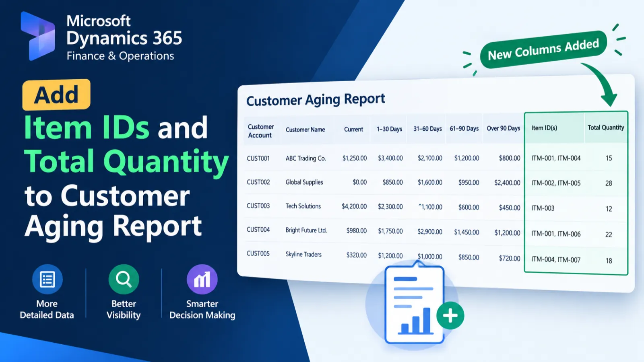Click total quantity 15 for CUST001
Viewport: 644px width, 362px height.
(609, 158)
